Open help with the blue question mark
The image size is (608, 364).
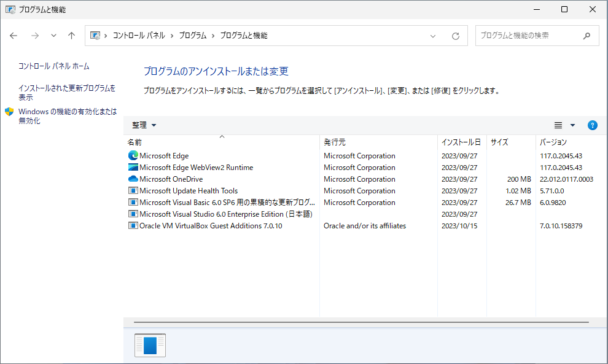point(593,125)
